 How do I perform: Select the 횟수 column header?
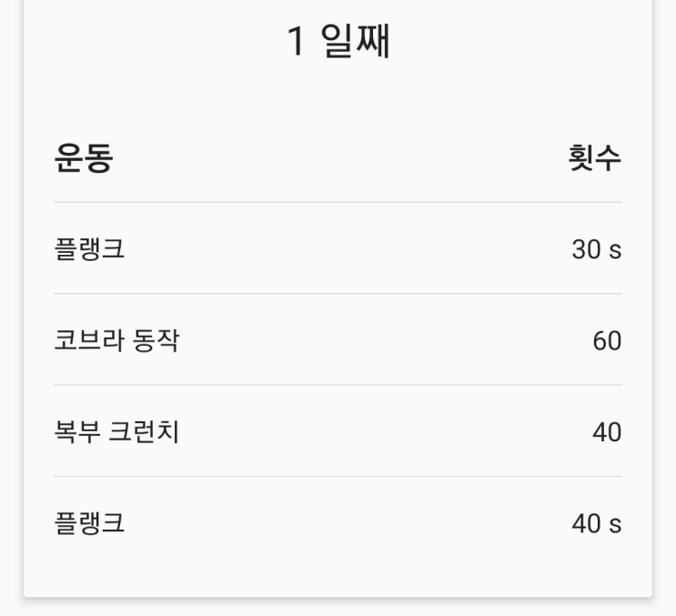pos(595,158)
